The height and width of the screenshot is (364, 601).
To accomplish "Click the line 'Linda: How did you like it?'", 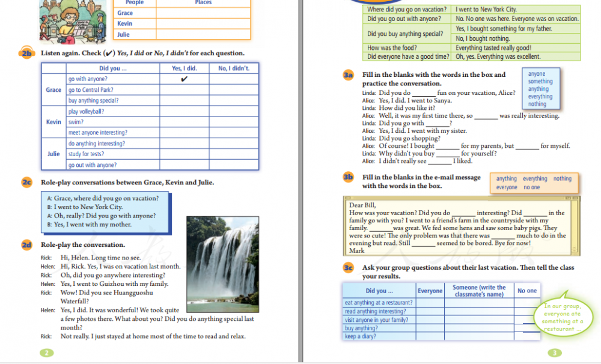I will coord(398,108).
